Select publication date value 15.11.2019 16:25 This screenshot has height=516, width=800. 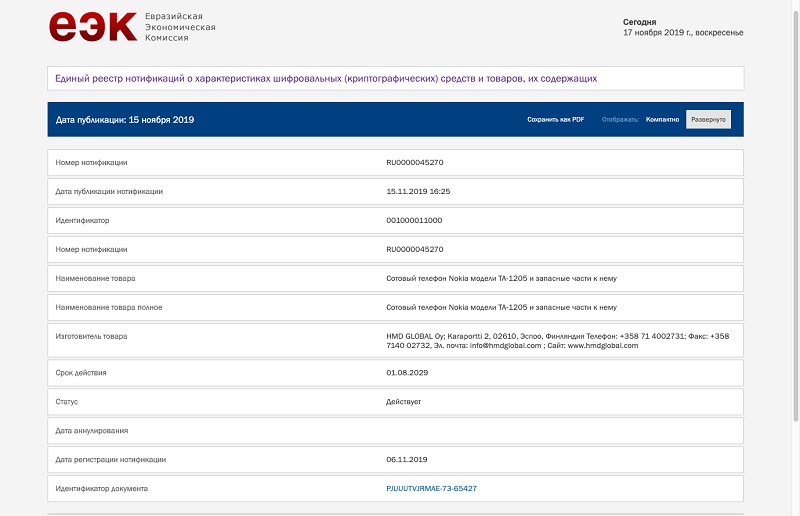coord(418,191)
